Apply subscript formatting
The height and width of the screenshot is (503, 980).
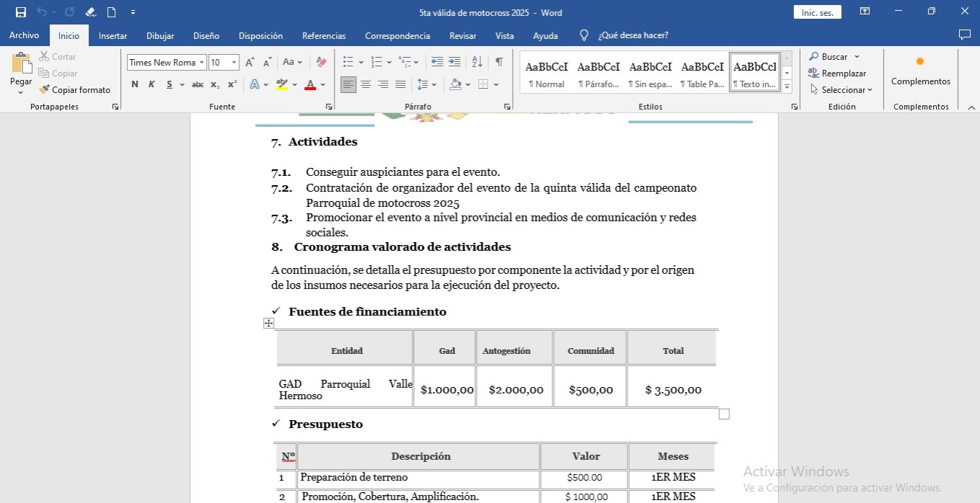click(215, 85)
